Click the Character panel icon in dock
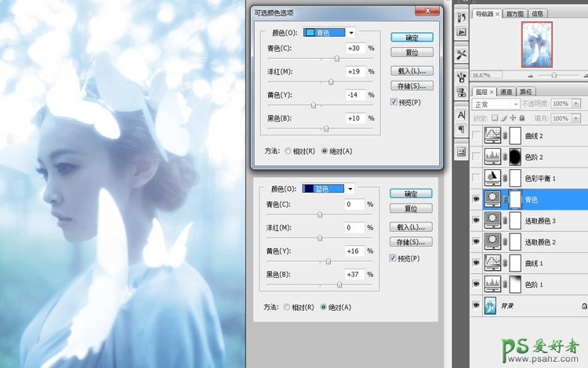Screen dimensions: 588x368 coord(461,115)
